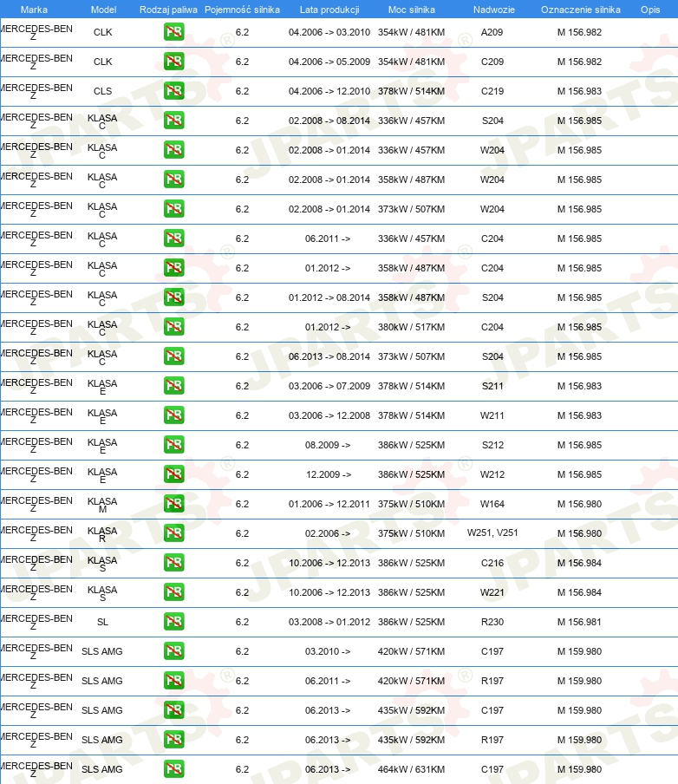Select the power value 380kW / 517KM
This screenshot has width=678, height=784.
click(x=412, y=327)
